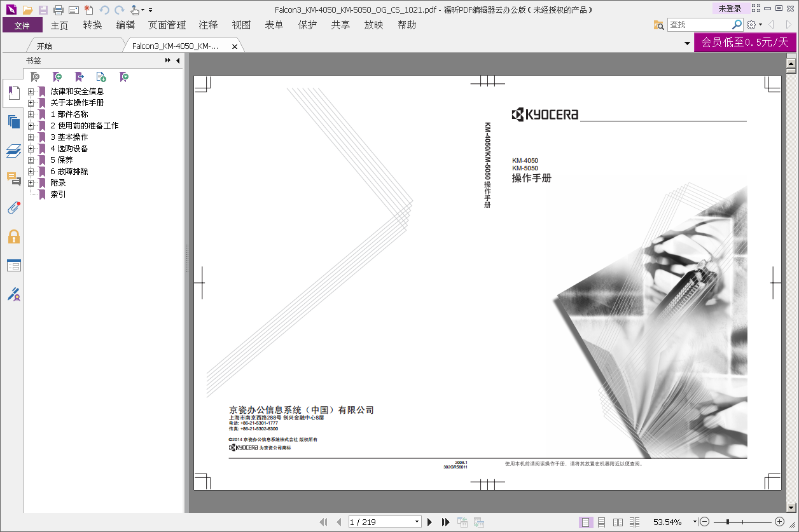Expand the 3 基本操作 bookmark
The height and width of the screenshot is (532, 799).
click(31, 137)
